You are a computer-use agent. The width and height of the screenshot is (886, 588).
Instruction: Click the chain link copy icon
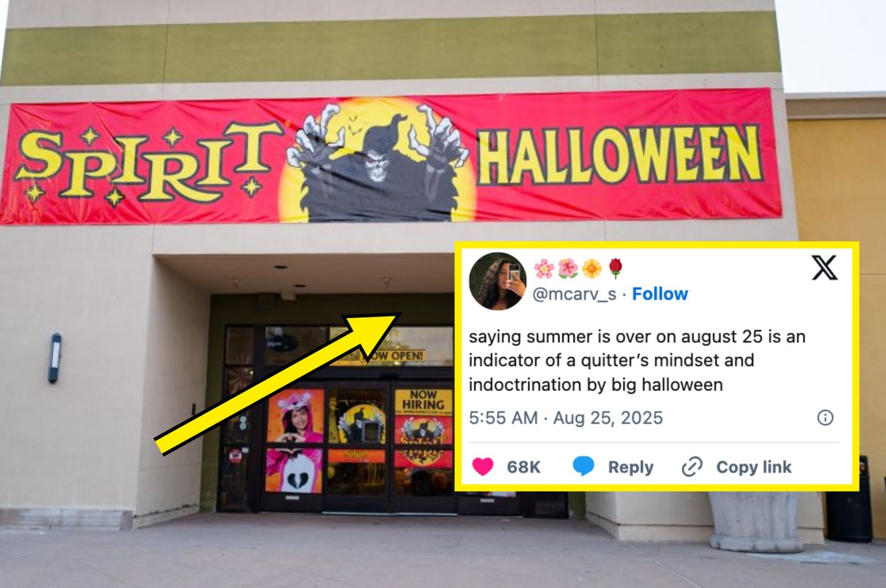click(x=692, y=467)
